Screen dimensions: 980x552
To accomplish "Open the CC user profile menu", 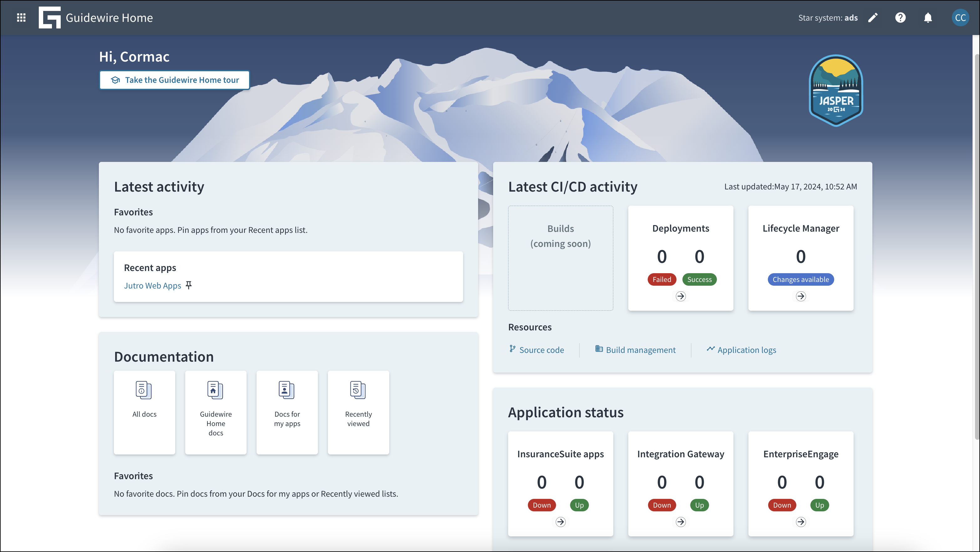I will 960,18.
